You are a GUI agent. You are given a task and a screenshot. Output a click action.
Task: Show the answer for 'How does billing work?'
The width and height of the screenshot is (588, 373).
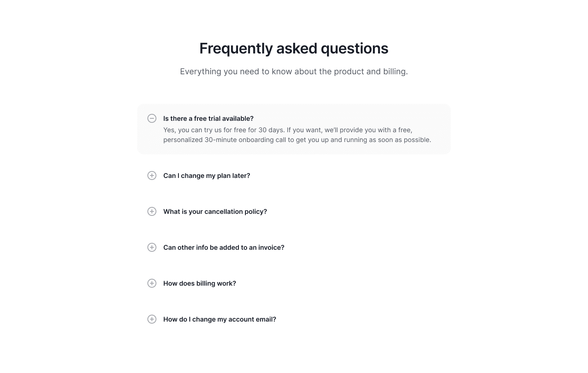pyautogui.click(x=200, y=283)
